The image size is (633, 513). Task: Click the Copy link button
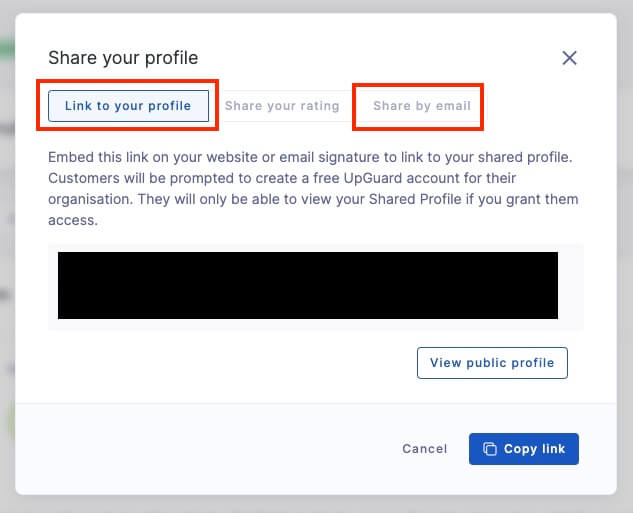pos(523,449)
